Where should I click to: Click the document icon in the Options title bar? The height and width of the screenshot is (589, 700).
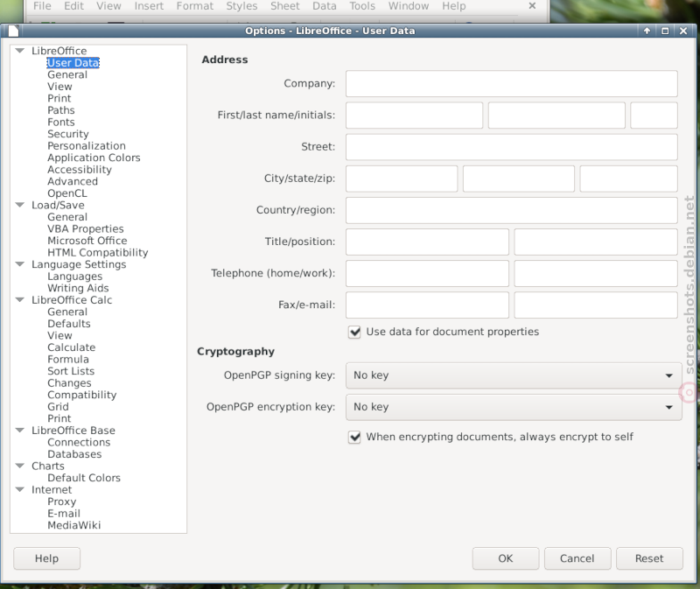click(13, 31)
